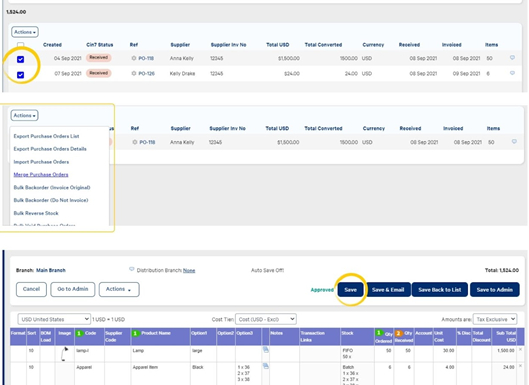Click comment icon on the PO-126 row
The image size is (529, 385).
click(512, 73)
